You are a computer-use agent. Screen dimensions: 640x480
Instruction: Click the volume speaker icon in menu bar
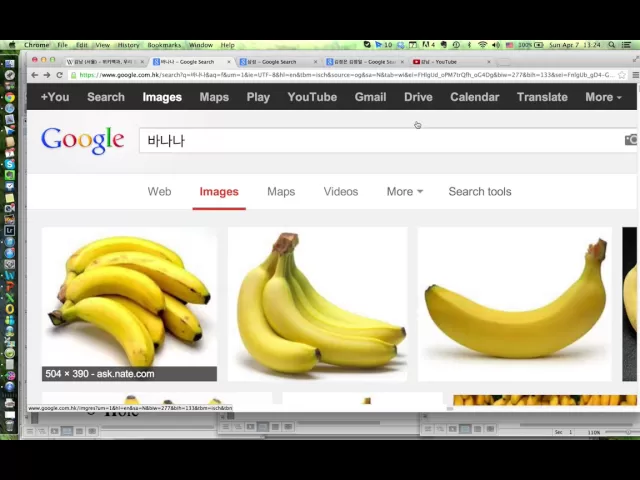click(496, 45)
